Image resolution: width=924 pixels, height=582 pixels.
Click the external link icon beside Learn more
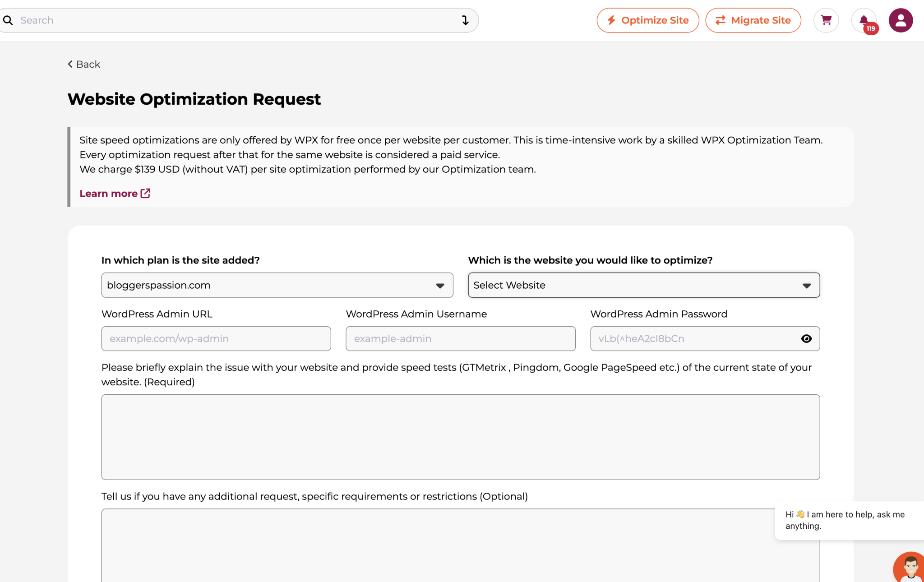(x=145, y=193)
